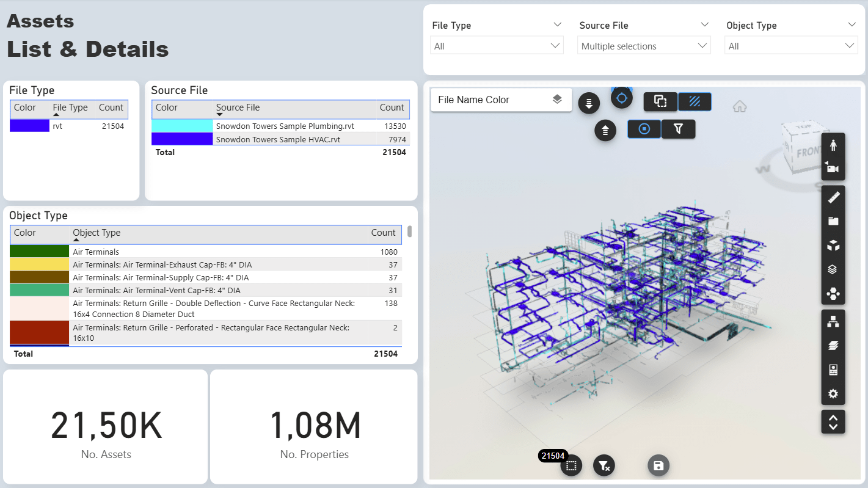Click the Object Type table scrollbar
The width and height of the screenshot is (868, 488).
coord(409,231)
